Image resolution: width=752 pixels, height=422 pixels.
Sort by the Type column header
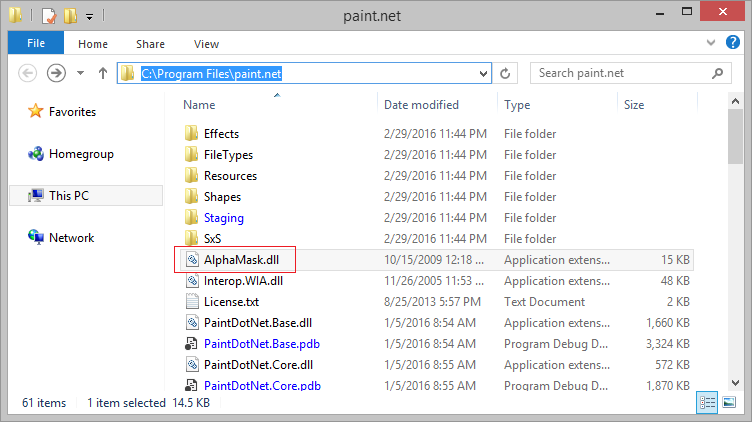(517, 105)
